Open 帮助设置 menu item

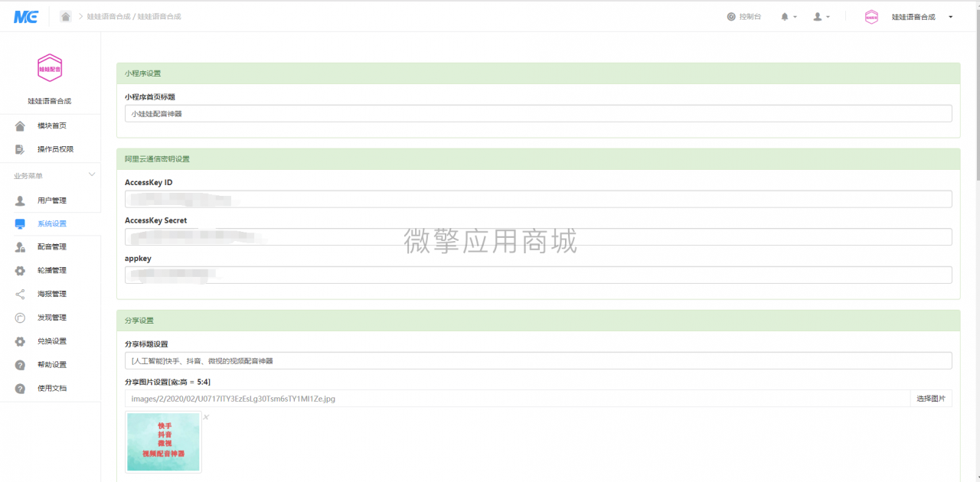click(51, 365)
